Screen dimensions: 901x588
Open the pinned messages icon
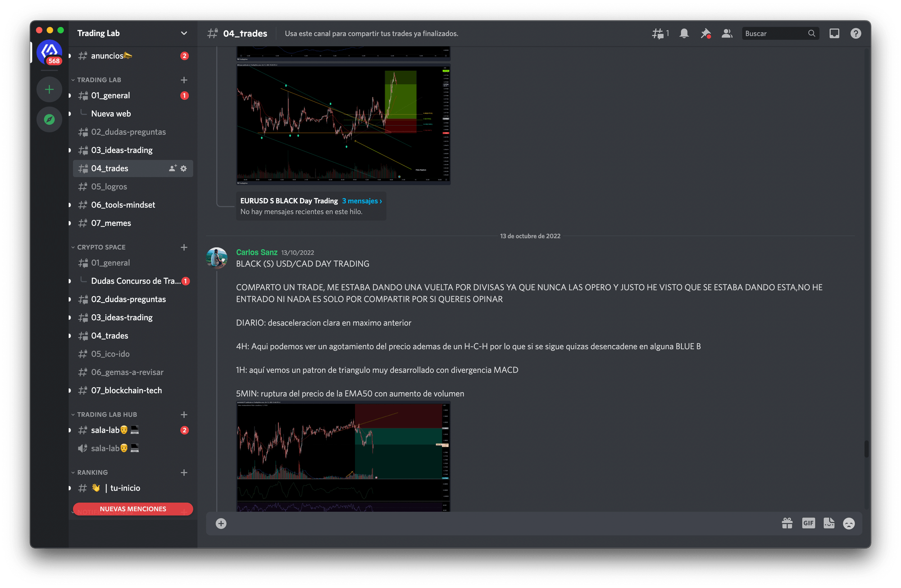coord(706,33)
